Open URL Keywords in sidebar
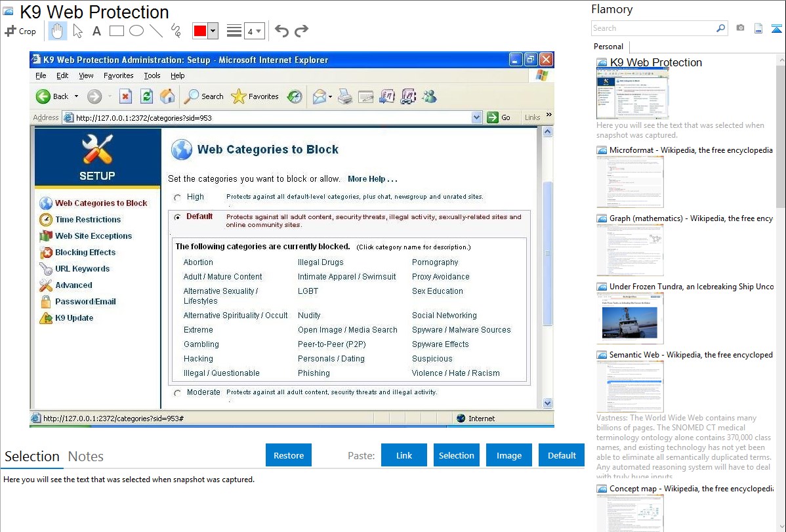Screen dimensions: 786x532 (x=82, y=269)
